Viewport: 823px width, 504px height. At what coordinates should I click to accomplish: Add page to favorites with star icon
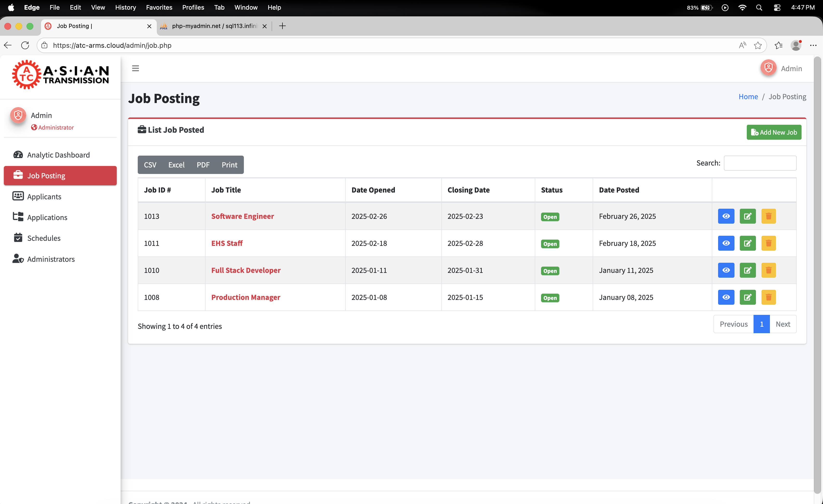coord(758,45)
